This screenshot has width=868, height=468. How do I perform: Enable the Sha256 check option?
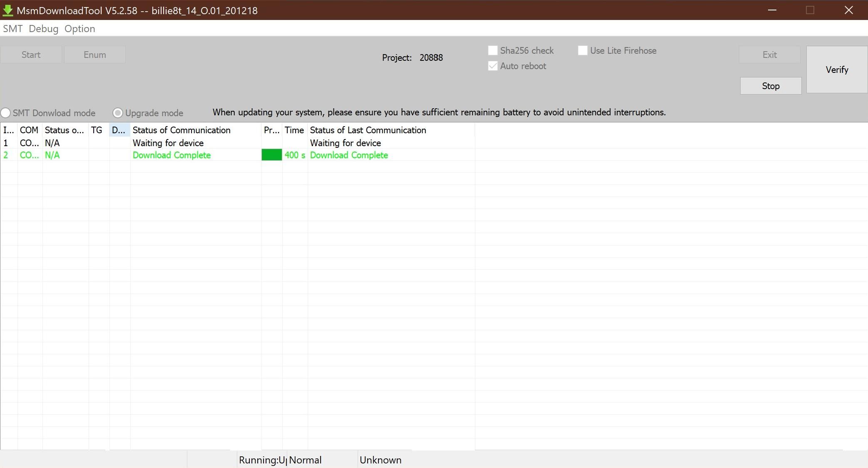coord(493,50)
